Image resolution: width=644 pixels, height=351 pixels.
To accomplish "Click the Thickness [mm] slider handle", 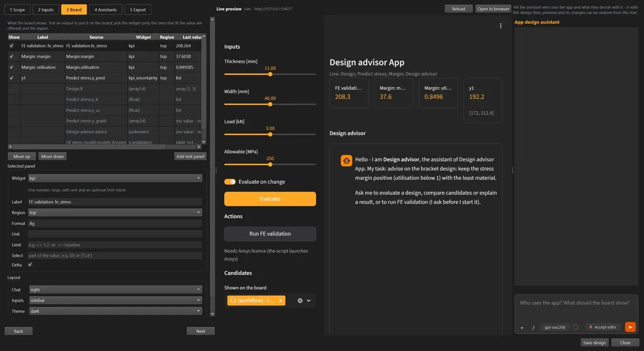I will point(270,74).
